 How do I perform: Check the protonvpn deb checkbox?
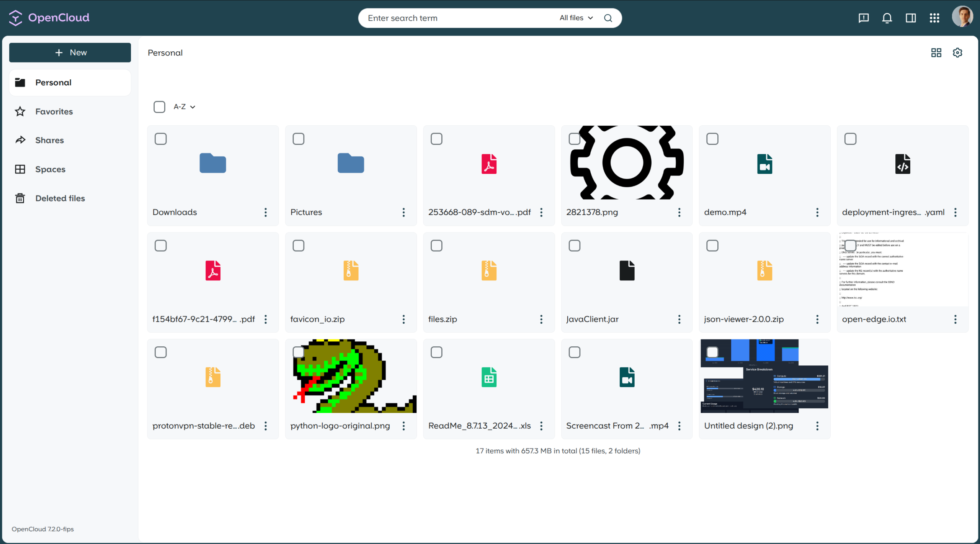coord(160,352)
